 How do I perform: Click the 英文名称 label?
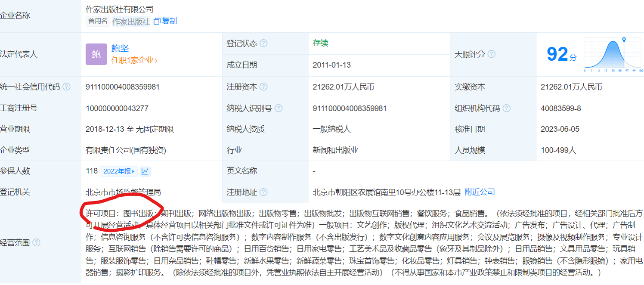(x=242, y=171)
